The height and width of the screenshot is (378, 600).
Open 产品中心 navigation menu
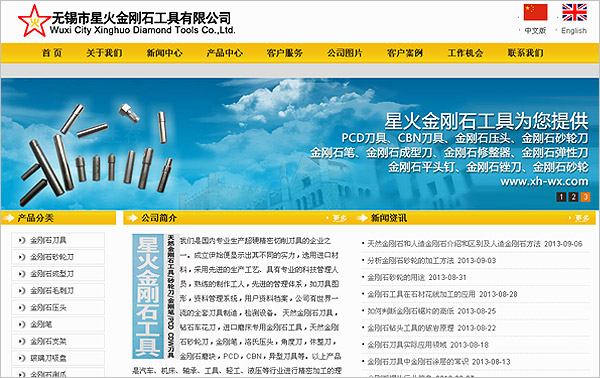(x=225, y=53)
